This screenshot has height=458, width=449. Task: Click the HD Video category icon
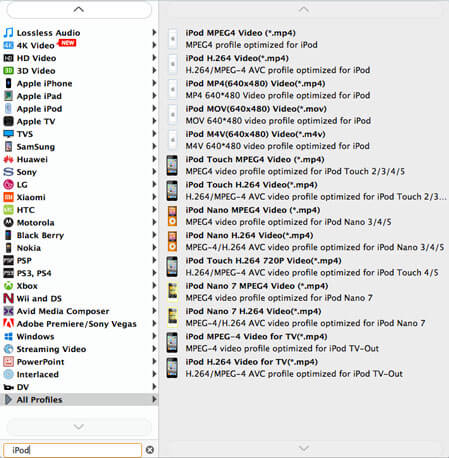click(8, 58)
